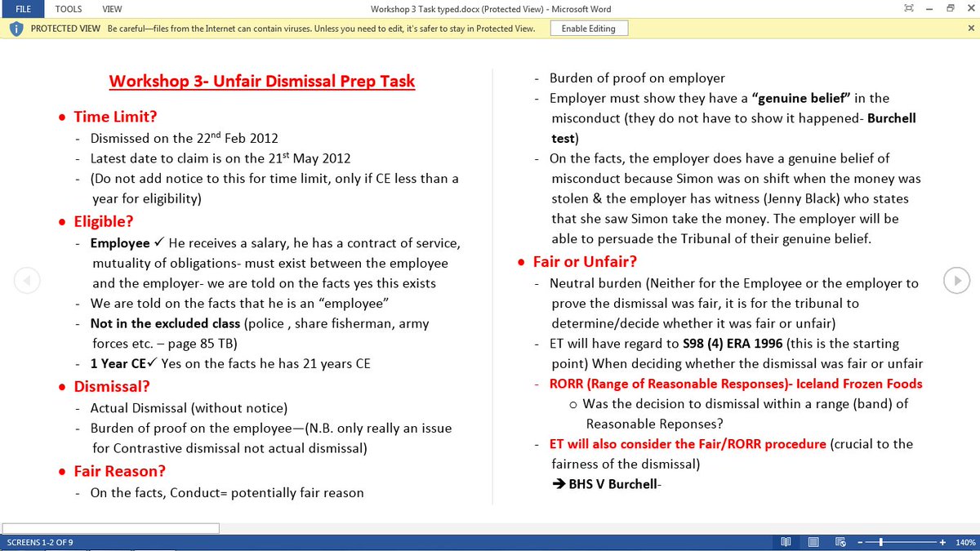Screen dimensions: 980x551
Task: Click the zoom out minus button
Action: (860, 542)
